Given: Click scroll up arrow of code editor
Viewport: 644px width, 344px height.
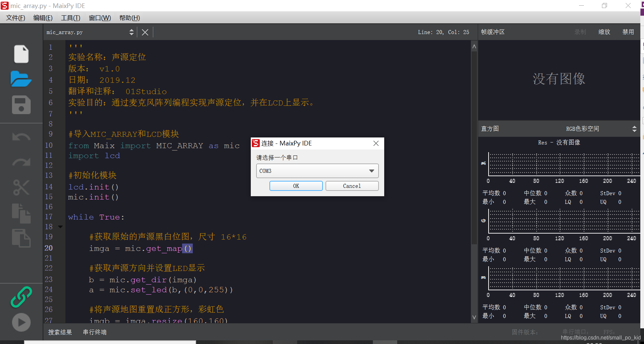Looking at the screenshot, I should (474, 47).
